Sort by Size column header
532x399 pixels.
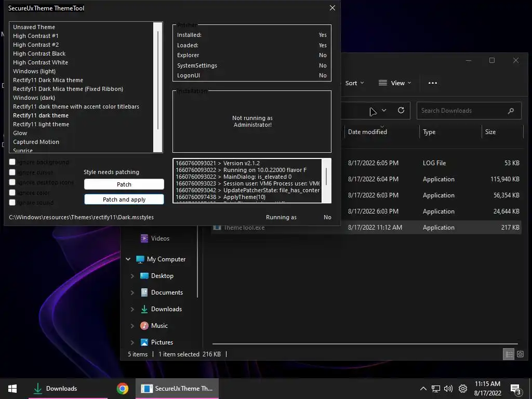(490, 132)
